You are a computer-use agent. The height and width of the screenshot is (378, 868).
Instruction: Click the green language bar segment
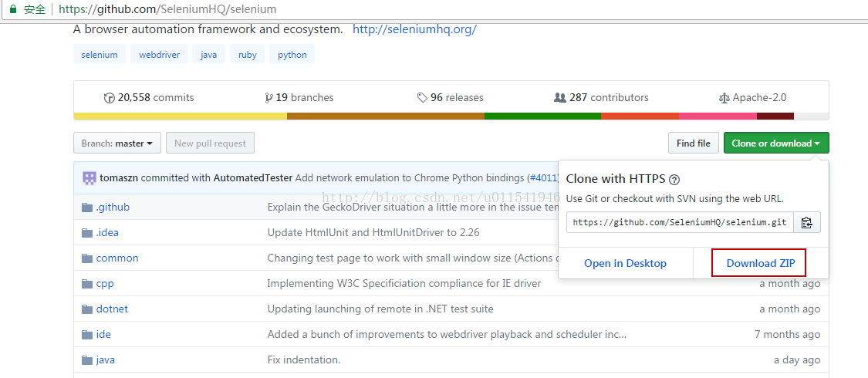542,116
